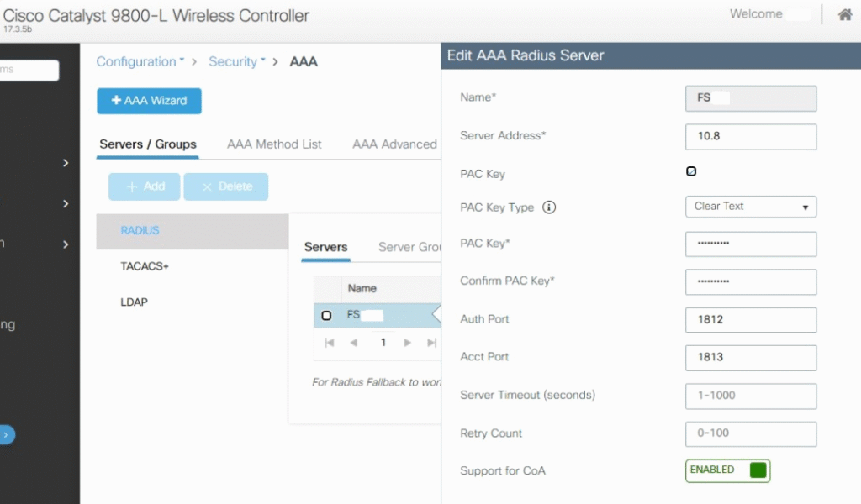Click the Delete server button
This screenshot has height=504, width=861.
point(225,186)
